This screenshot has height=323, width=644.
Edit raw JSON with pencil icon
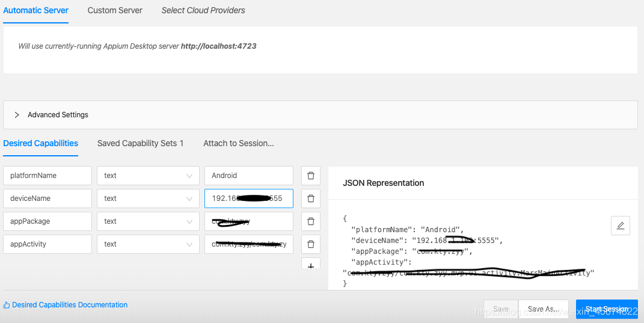(620, 225)
